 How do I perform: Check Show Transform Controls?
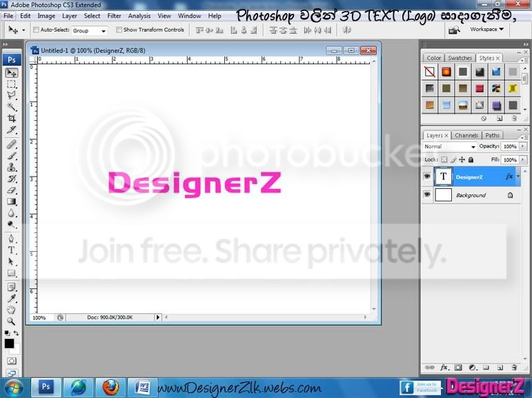pyautogui.click(x=119, y=30)
